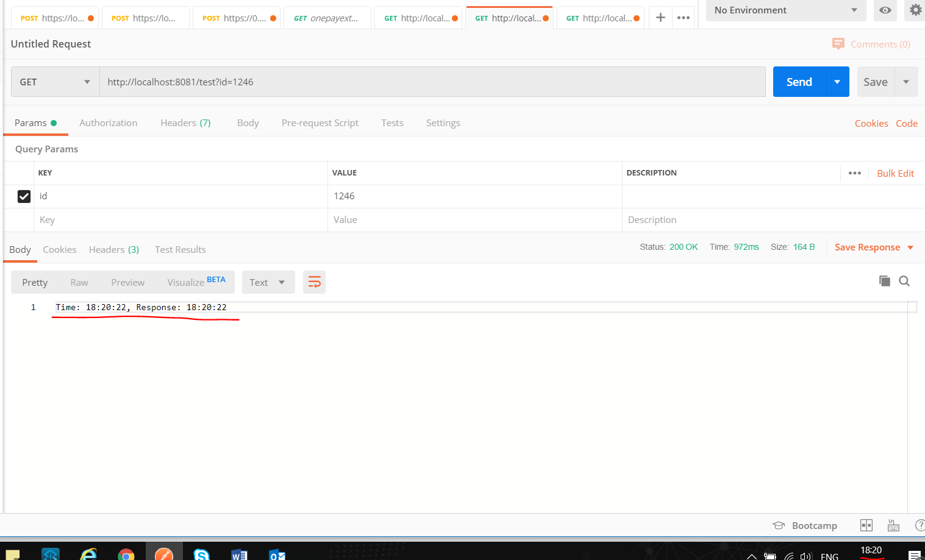Expand the Send button arrow options
The width and height of the screenshot is (925, 560).
(837, 82)
